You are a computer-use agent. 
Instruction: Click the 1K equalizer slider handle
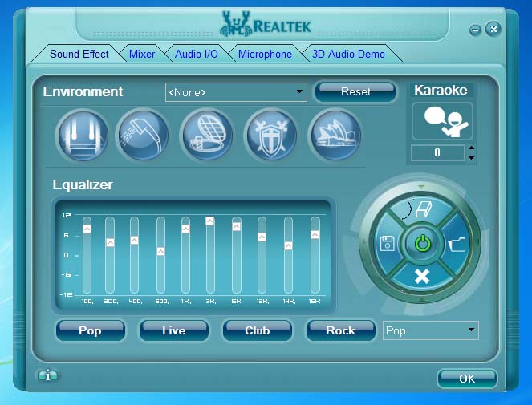tap(185, 229)
